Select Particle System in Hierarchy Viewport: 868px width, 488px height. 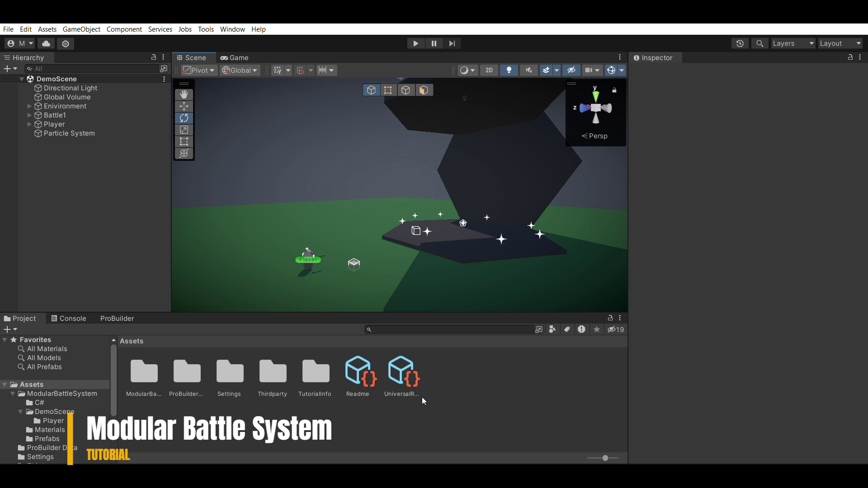pyautogui.click(x=69, y=133)
